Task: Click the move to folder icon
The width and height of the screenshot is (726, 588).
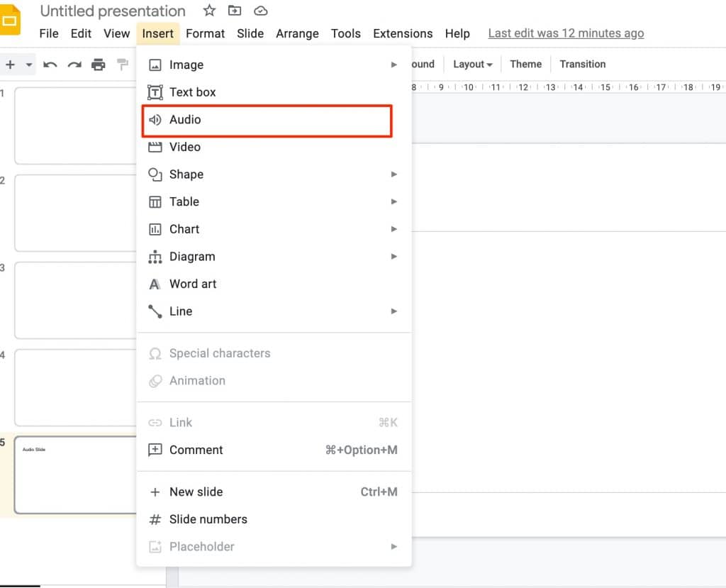Action: point(235,11)
